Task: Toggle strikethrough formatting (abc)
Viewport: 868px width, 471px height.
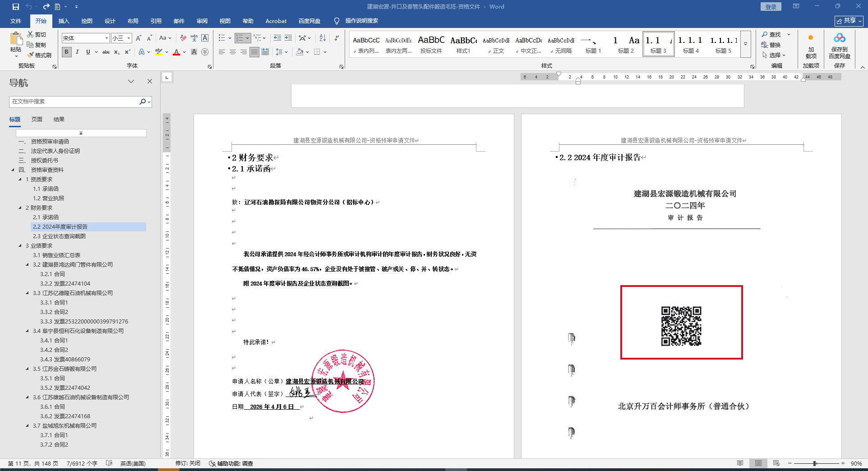Action: (x=106, y=52)
